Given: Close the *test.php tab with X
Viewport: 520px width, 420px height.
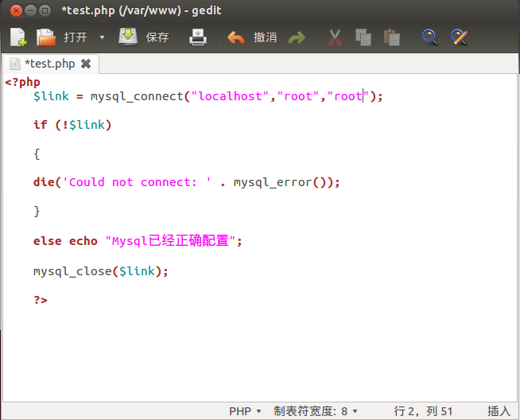Looking at the screenshot, I should pos(86,64).
